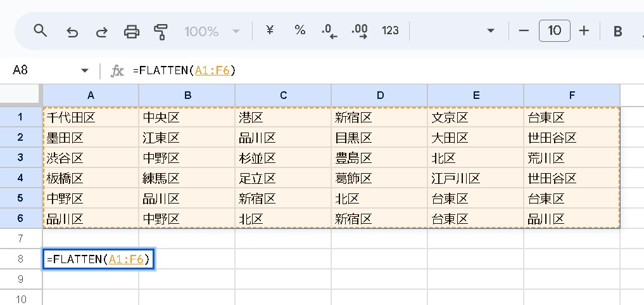Image resolution: width=644 pixels, height=305 pixels.
Task: Toggle bold formatting
Action: point(618,31)
